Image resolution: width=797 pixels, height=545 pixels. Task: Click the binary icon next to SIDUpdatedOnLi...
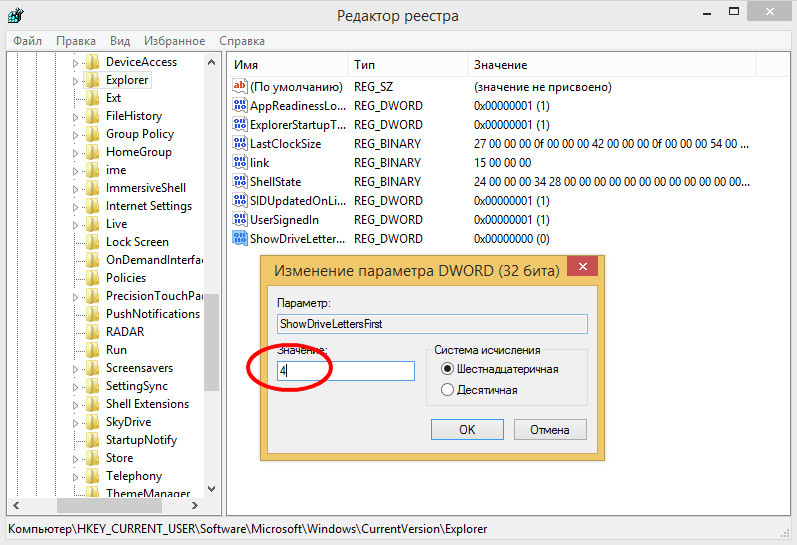pyautogui.click(x=240, y=200)
